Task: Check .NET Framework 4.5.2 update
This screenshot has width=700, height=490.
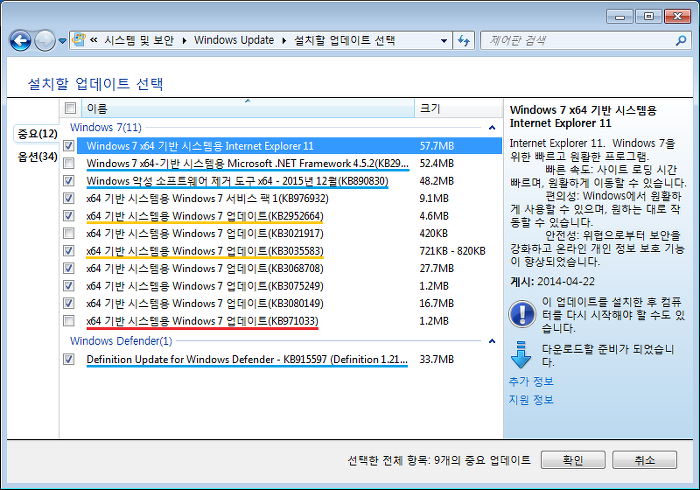Action: coord(69,163)
